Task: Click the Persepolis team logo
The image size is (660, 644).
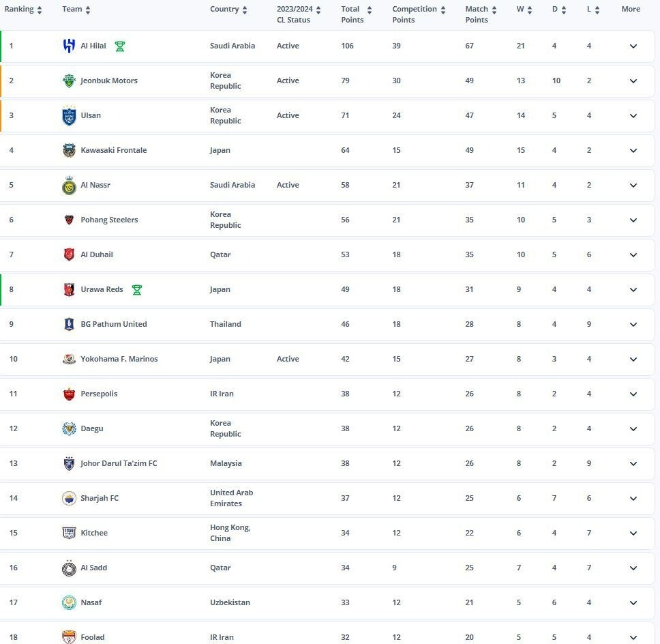Action: click(69, 394)
